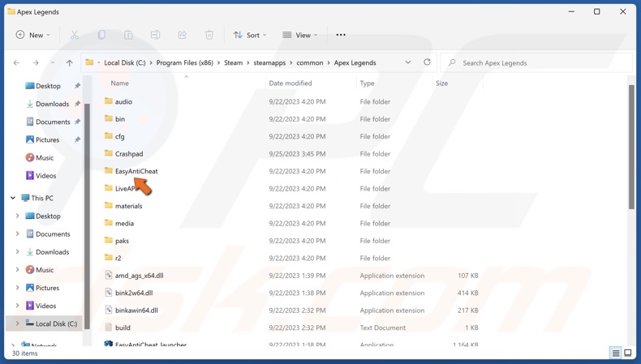Select Local Disk (C:) in navigation pane
The image size is (641, 364).
click(56, 323)
